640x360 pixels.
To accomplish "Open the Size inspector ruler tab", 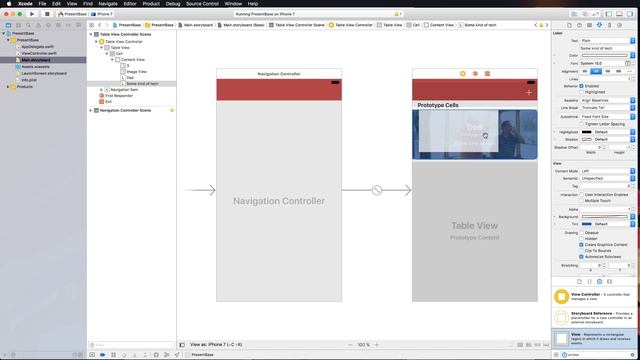I will [609, 25].
